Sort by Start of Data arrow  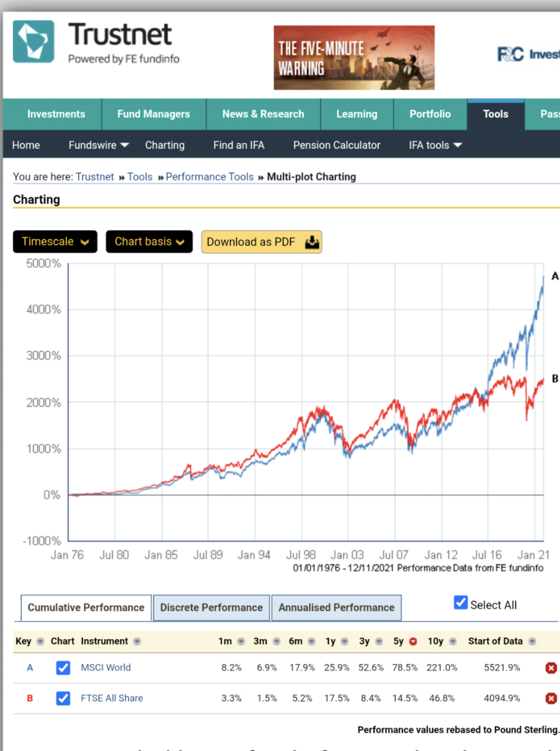point(532,641)
